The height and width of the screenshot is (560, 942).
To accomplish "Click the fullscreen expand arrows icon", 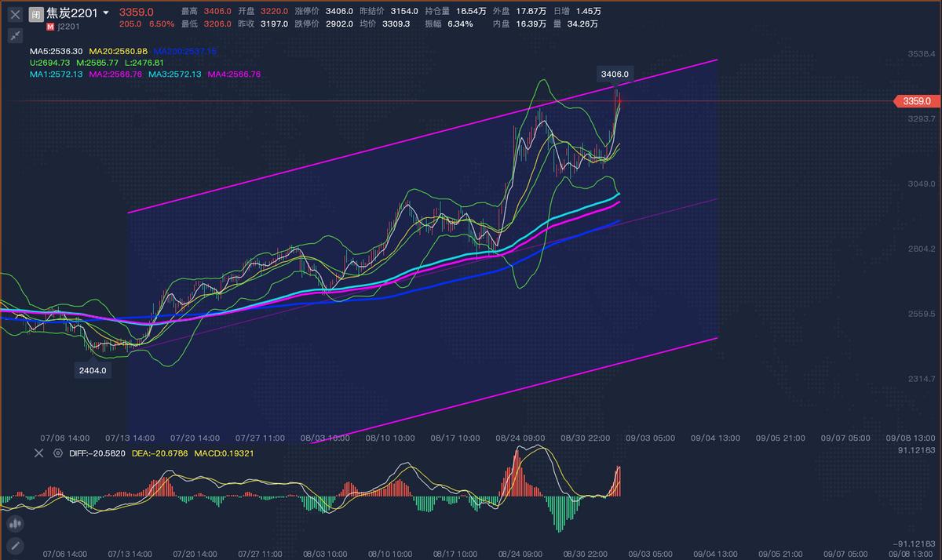I will pyautogui.click(x=14, y=35).
